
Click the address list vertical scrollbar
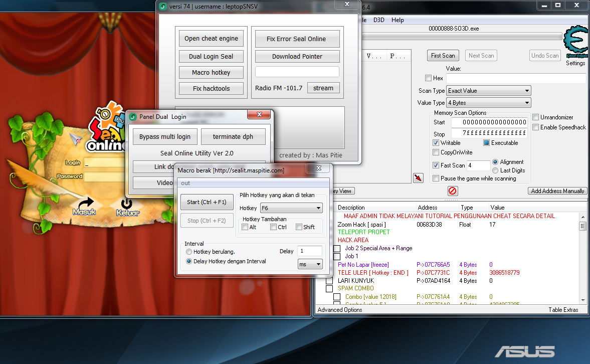583,258
